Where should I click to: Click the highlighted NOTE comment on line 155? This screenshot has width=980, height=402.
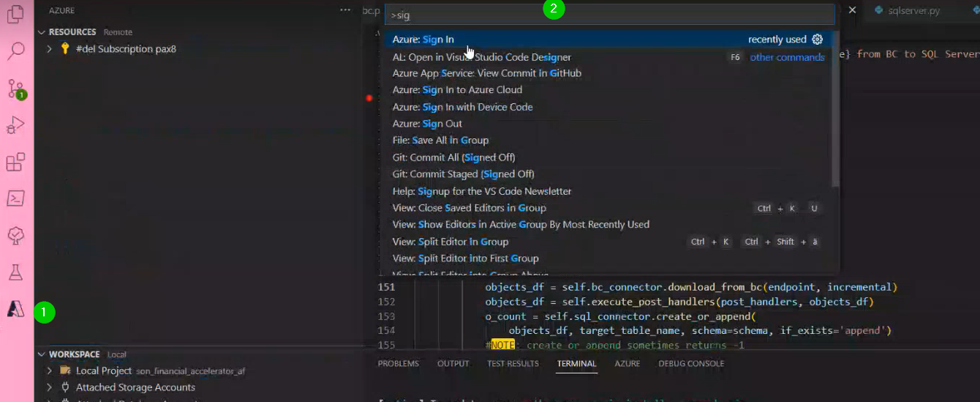tap(503, 345)
